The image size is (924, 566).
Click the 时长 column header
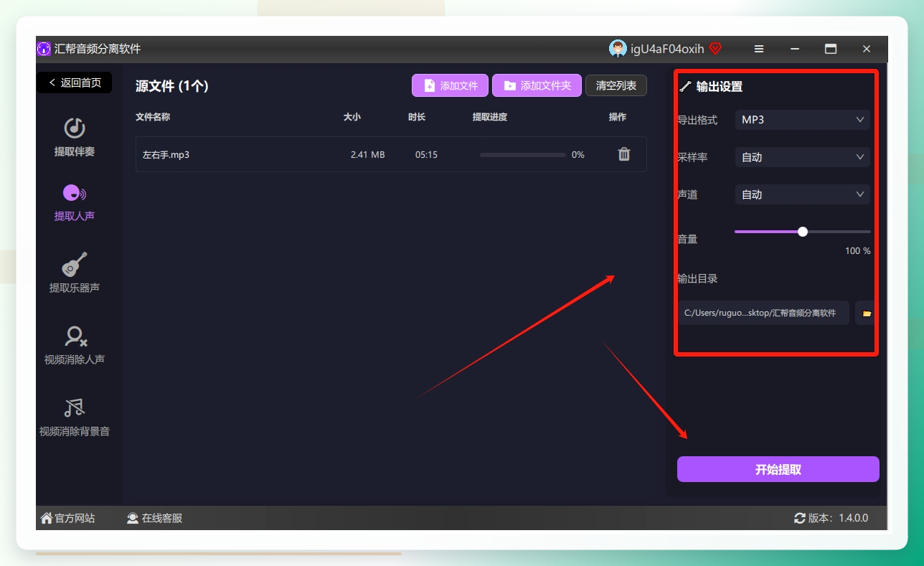(x=417, y=117)
